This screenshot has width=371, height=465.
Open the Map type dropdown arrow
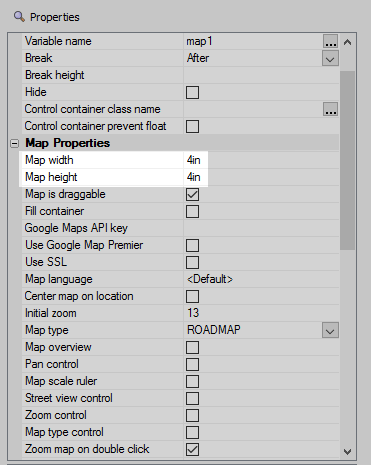[330, 330]
